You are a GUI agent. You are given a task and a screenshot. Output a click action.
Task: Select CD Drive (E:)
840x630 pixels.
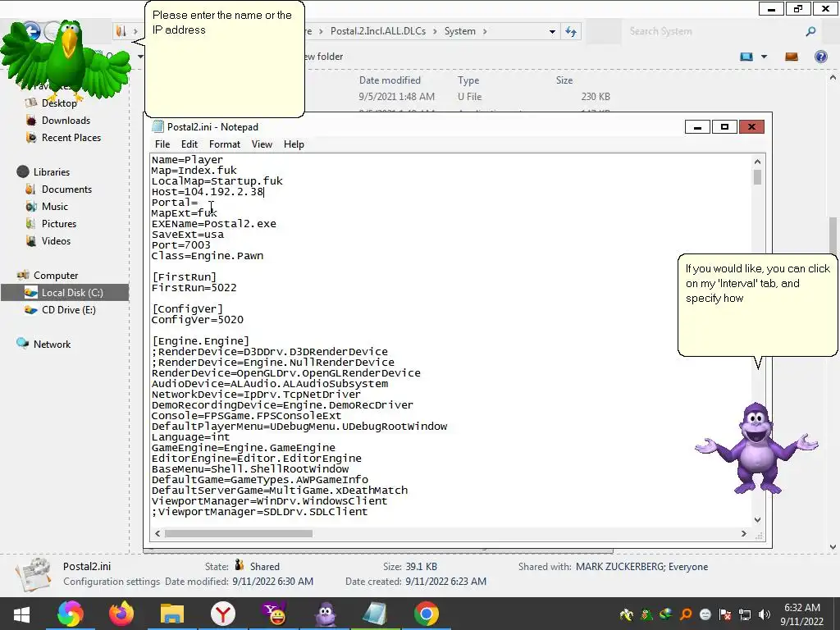[69, 309]
